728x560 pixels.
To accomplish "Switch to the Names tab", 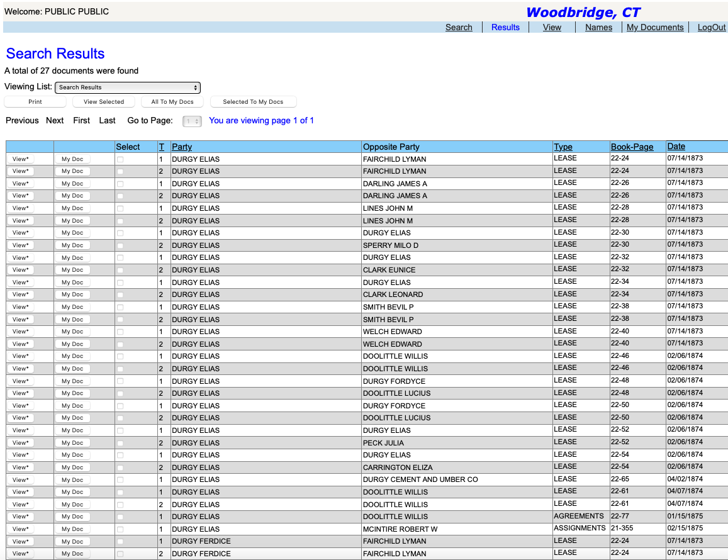I will [598, 27].
